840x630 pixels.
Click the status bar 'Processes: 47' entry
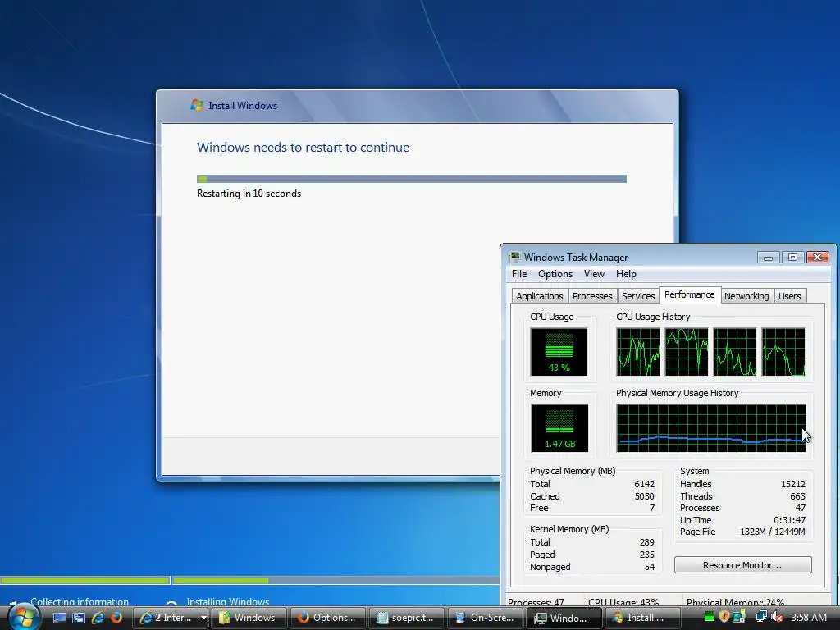click(536, 602)
